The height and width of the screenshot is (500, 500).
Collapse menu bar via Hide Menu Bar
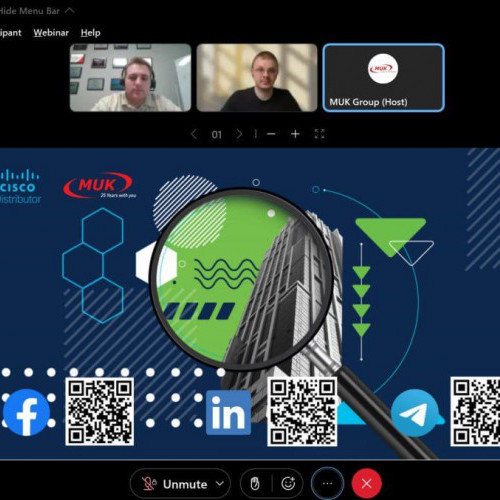click(36, 11)
